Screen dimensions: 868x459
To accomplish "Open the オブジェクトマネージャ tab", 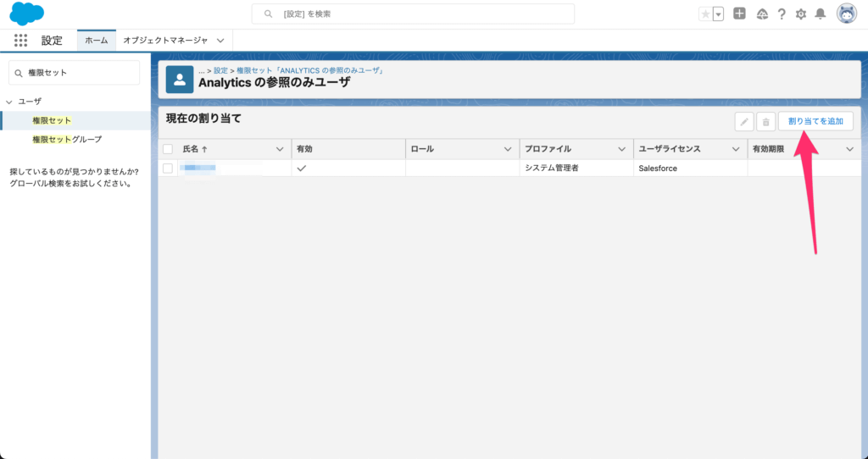I will pyautogui.click(x=165, y=41).
